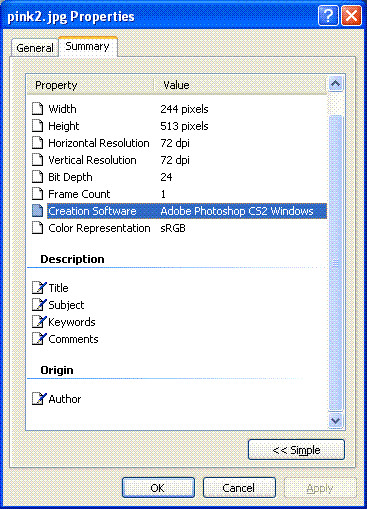
Task: Click the Adobe Photoshop CS2 Windows value
Action: tap(237, 211)
